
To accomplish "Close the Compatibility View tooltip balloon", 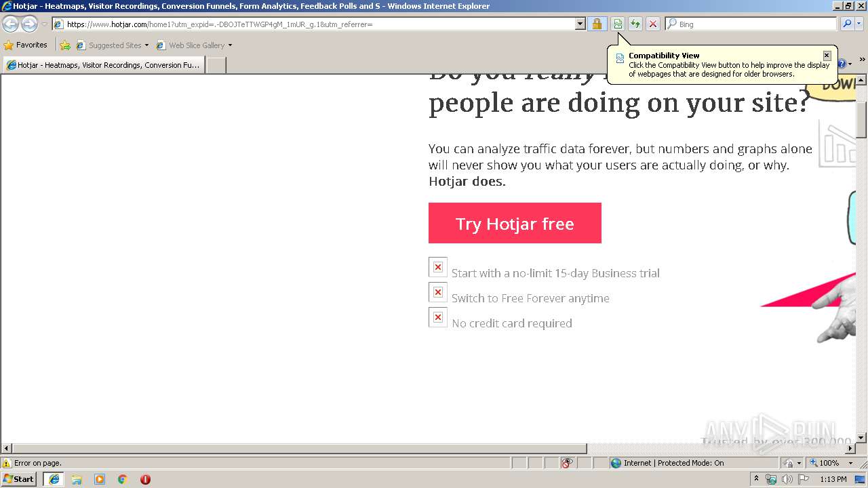I will click(827, 56).
